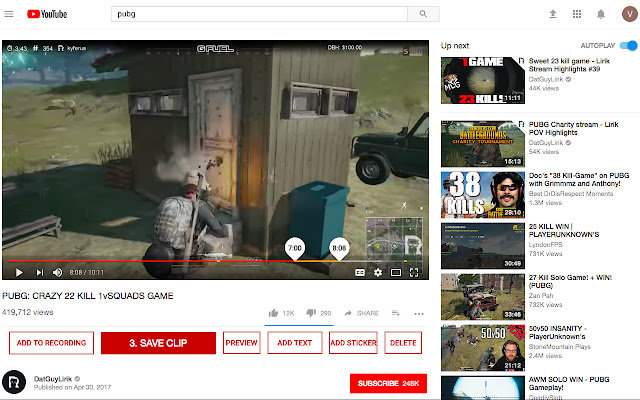Open the account avatar menu

630,14
